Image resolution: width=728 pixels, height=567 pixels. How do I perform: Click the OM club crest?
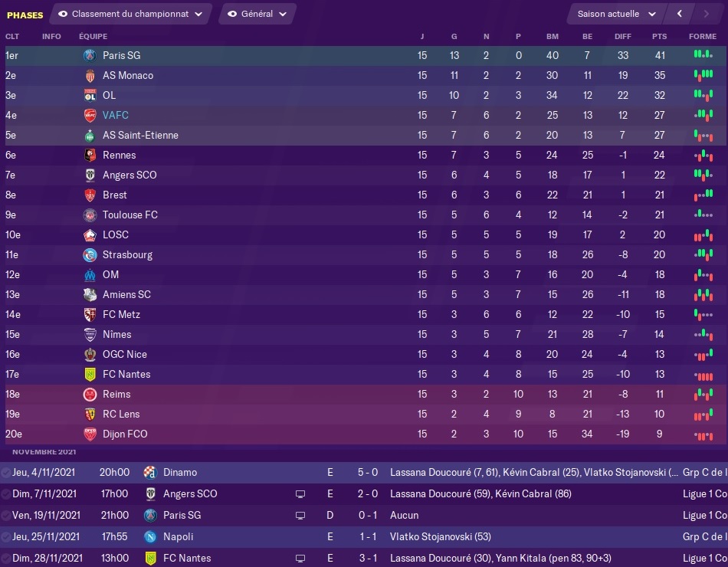(x=90, y=274)
